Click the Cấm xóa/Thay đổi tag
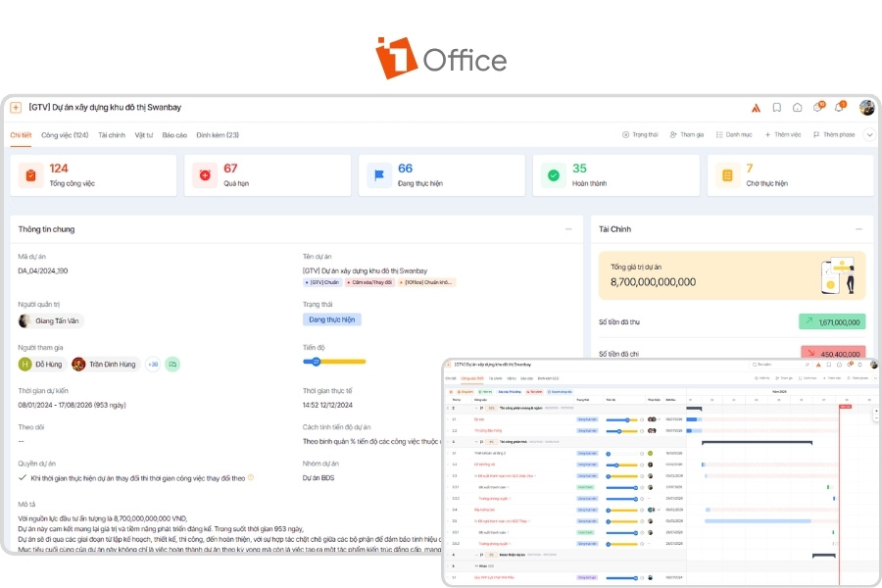 tap(369, 282)
